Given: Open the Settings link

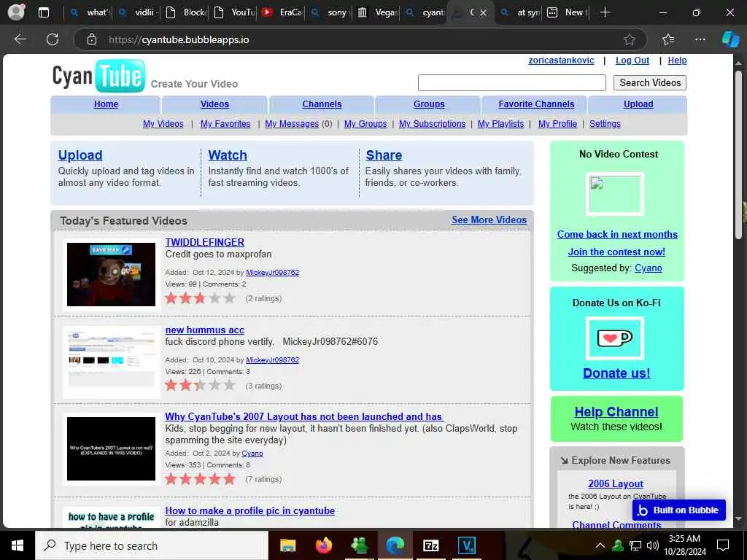Looking at the screenshot, I should coord(605,124).
